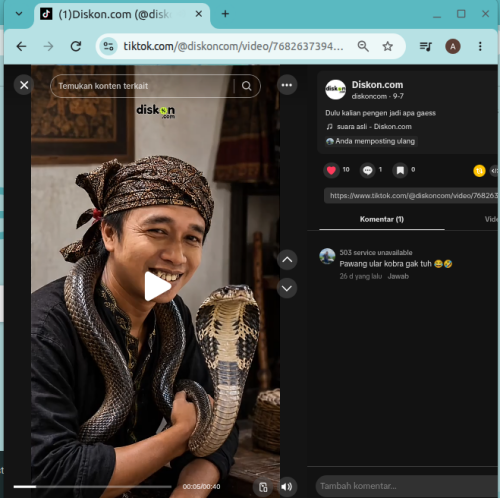This screenshot has height=498, width=500.
Task: Click commenter 503 service unavailable avatar
Action: [x=327, y=256]
